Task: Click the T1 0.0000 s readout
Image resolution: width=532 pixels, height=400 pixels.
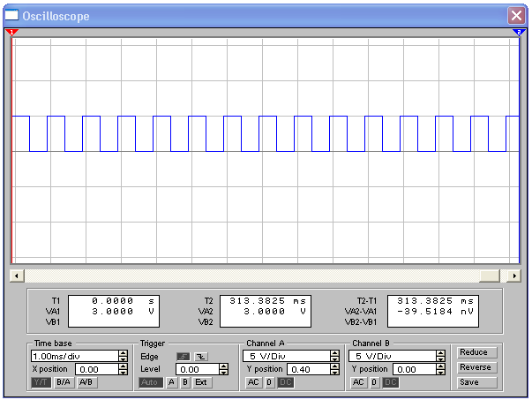Action: 124,301
